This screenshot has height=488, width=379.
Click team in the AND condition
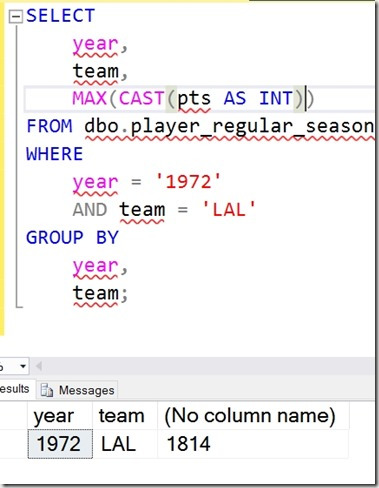142,210
